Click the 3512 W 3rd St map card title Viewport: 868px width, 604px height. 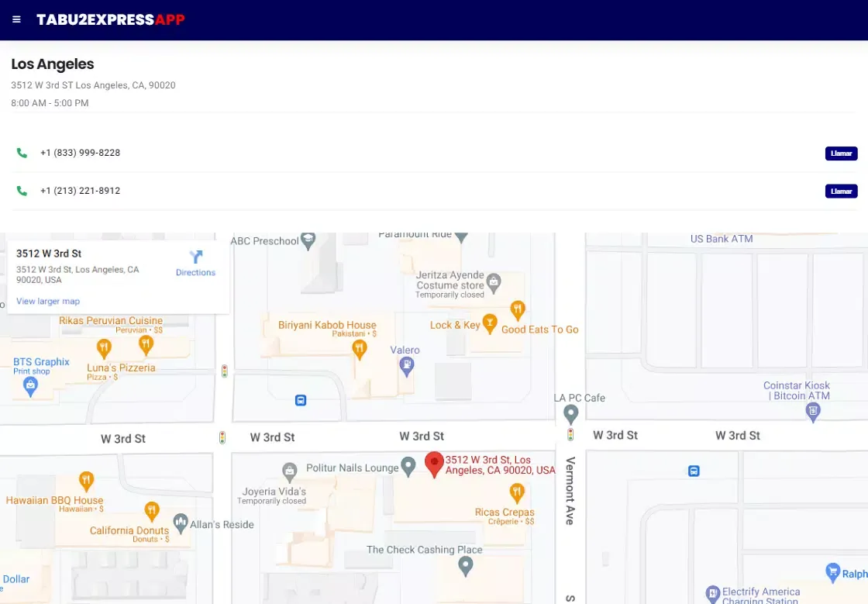49,254
